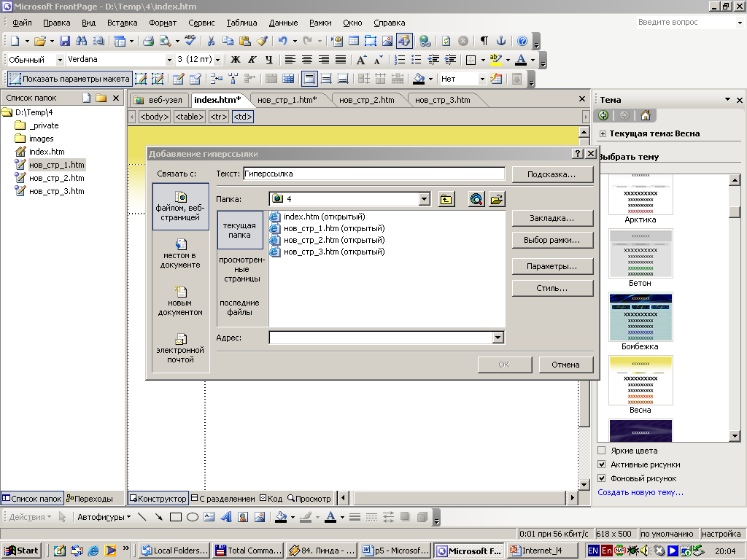Click the font color A icon
The image size is (747, 560).
(521, 60)
